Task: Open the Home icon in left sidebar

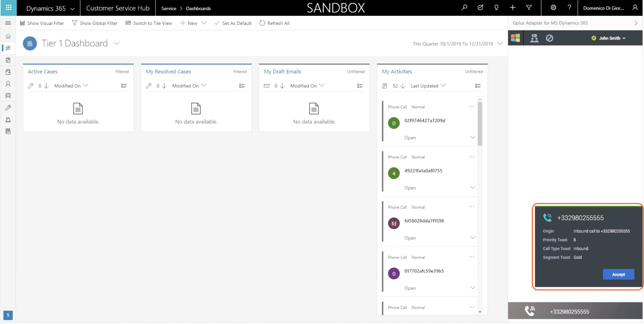Action: tap(8, 36)
